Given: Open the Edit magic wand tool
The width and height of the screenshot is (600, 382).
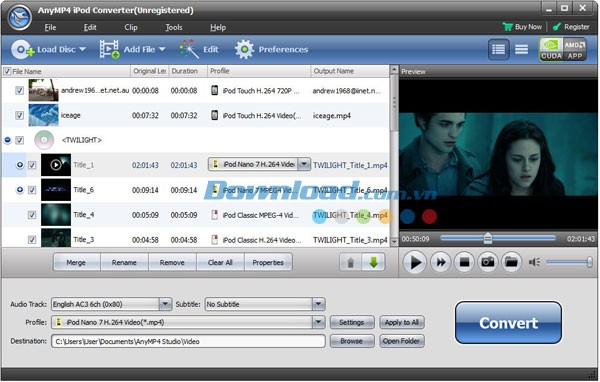Looking at the screenshot, I should [x=189, y=49].
